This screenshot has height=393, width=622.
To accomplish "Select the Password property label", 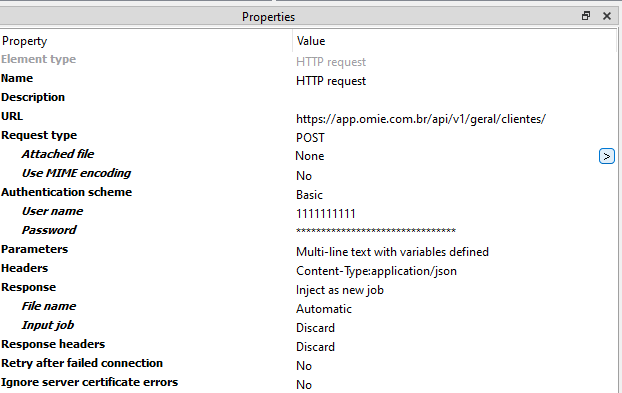I will click(49, 230).
